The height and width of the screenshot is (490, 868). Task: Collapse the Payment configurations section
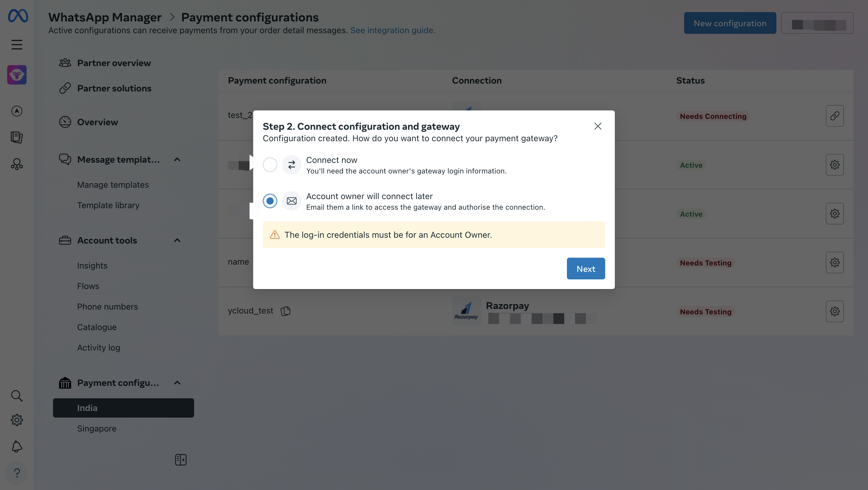(177, 383)
